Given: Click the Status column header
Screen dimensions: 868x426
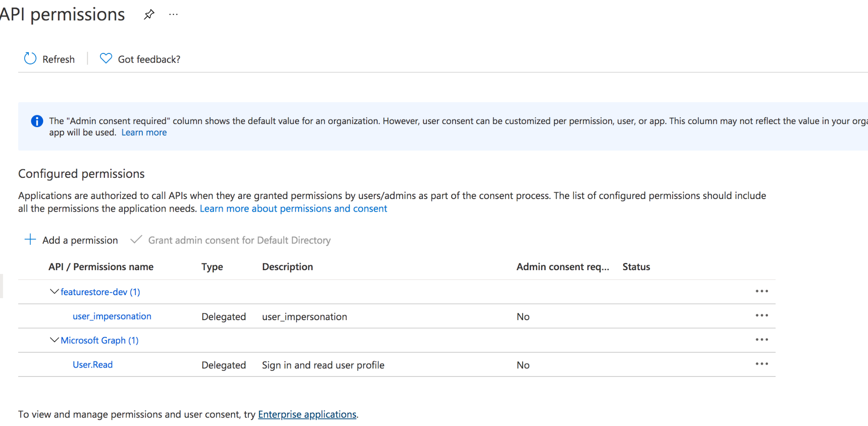Looking at the screenshot, I should (x=636, y=267).
